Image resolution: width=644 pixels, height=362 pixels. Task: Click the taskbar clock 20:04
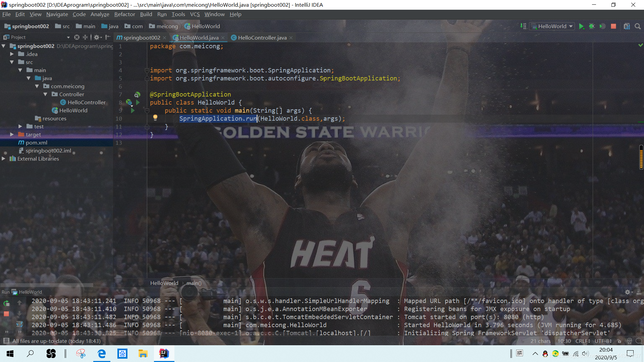pyautogui.click(x=606, y=350)
